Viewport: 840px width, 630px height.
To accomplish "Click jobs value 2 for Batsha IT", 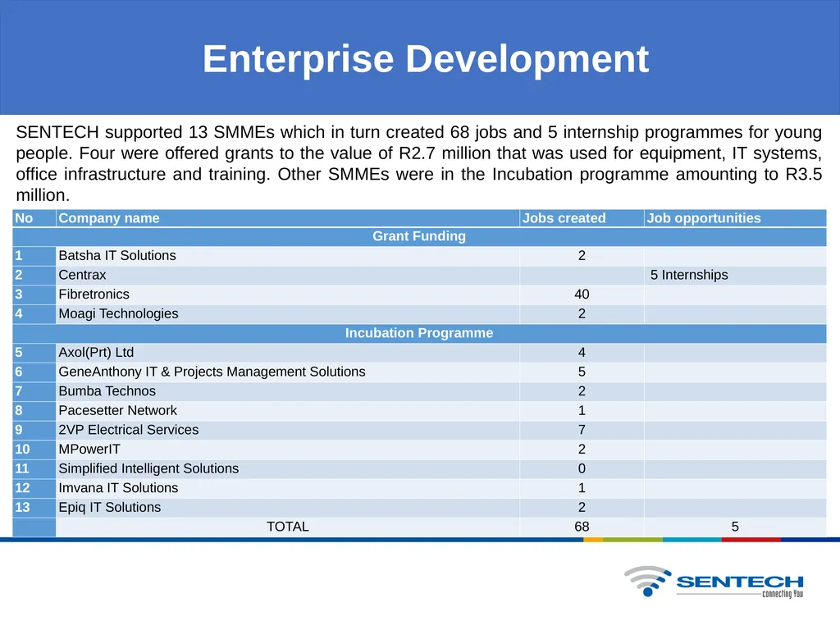I will tap(582, 256).
